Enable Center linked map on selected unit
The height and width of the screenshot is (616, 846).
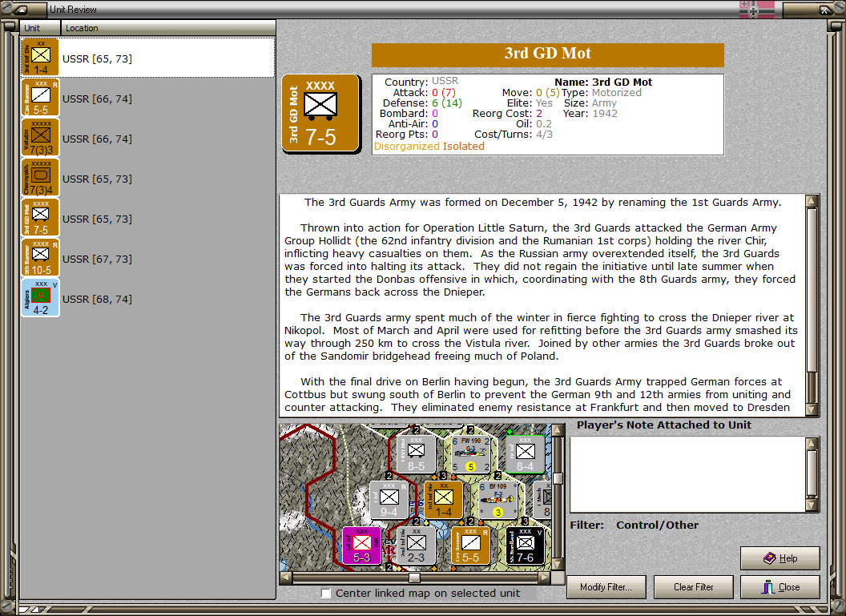tap(325, 594)
